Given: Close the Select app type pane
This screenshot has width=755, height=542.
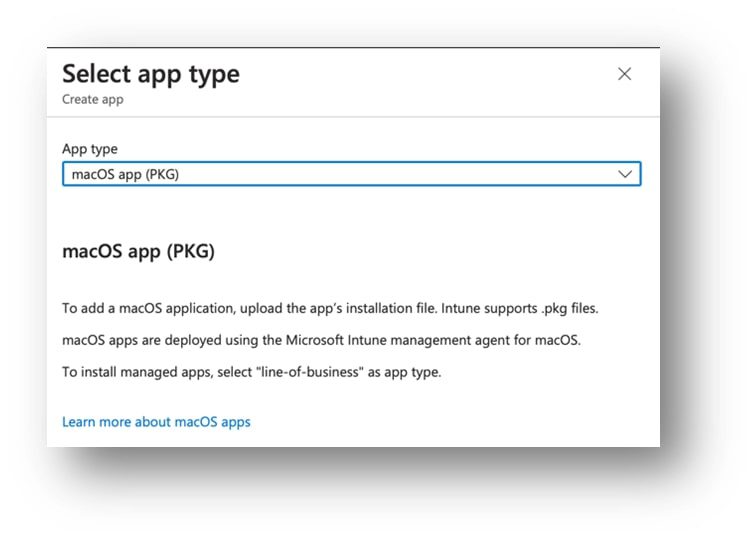Looking at the screenshot, I should (624, 74).
